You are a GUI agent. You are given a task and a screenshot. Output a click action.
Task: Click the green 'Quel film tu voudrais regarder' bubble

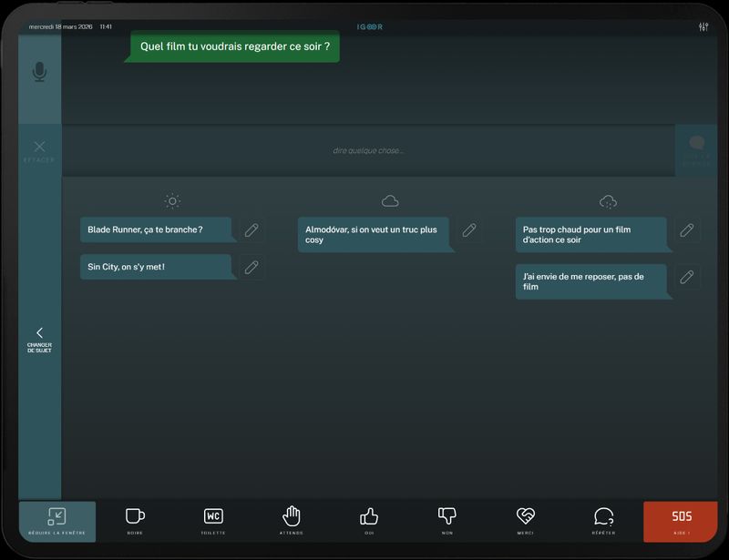pyautogui.click(x=234, y=46)
